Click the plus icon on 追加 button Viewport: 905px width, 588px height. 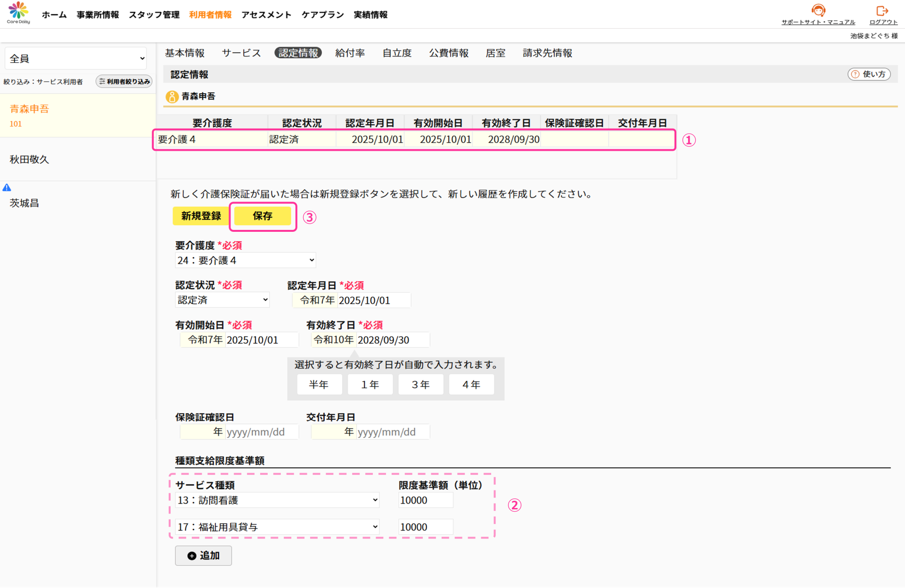[x=192, y=556]
